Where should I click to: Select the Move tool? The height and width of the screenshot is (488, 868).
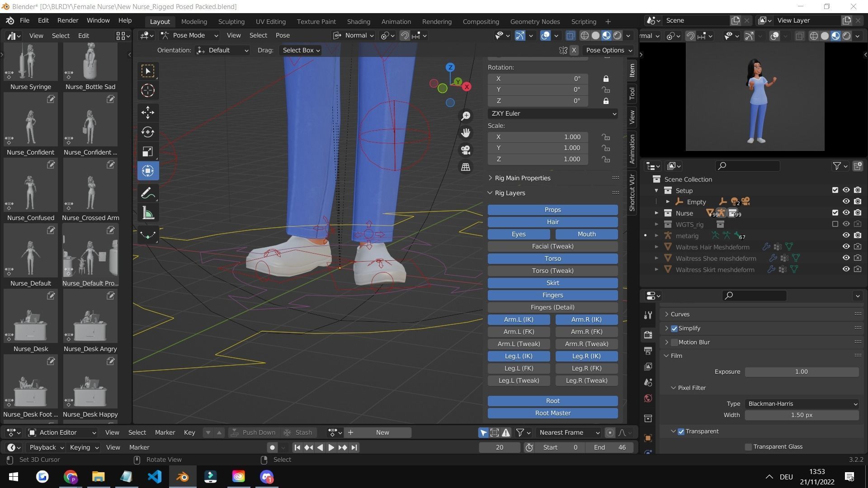coord(148,113)
